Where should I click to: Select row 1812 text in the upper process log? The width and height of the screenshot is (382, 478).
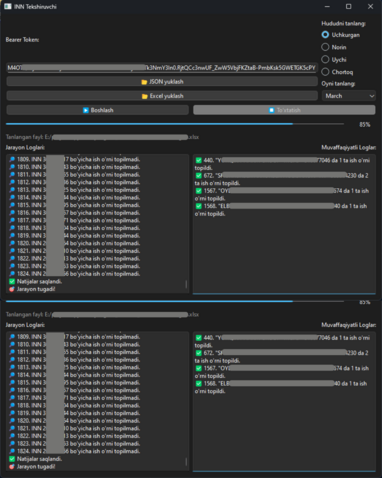point(78,182)
